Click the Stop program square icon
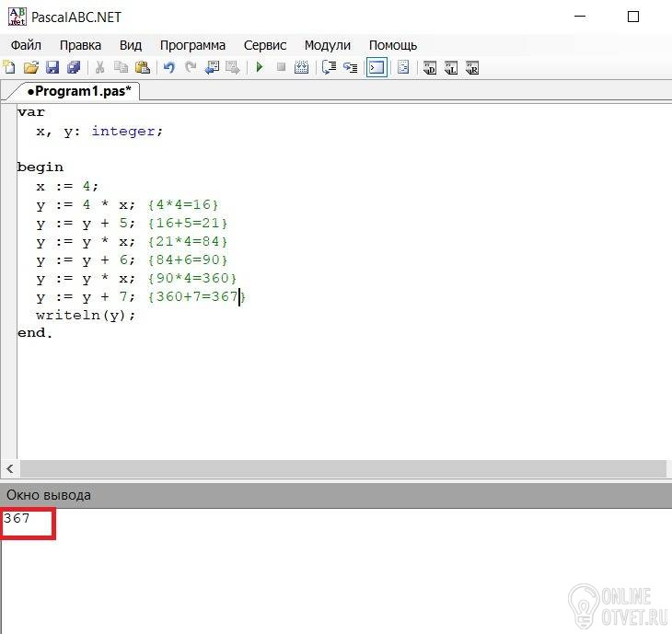Viewport: 672px width, 634px height. [x=281, y=67]
